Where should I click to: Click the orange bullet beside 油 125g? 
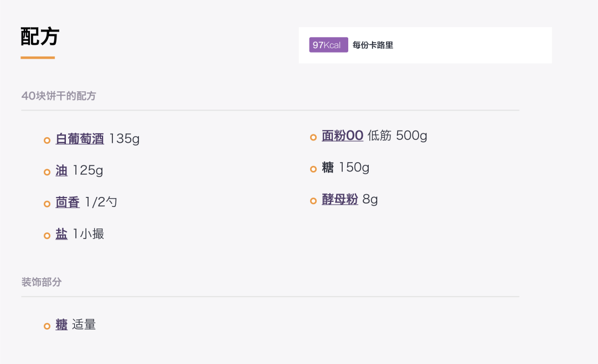pyautogui.click(x=47, y=172)
